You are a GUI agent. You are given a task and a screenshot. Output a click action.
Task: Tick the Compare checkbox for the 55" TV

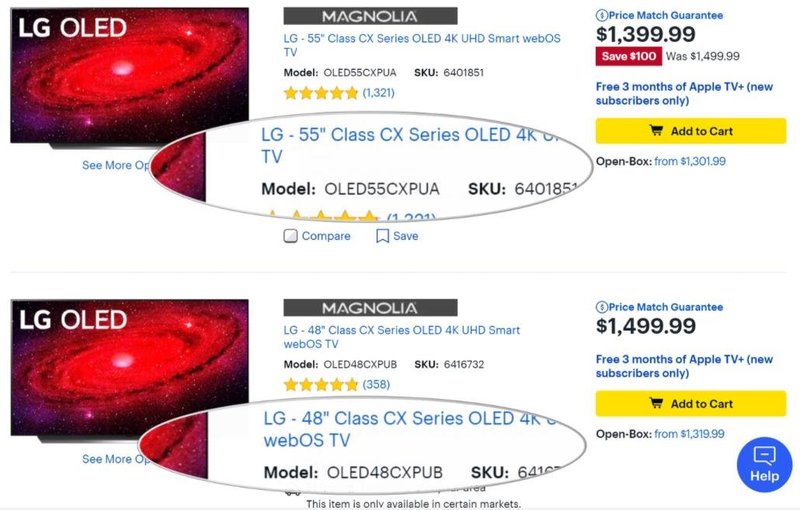(291, 236)
